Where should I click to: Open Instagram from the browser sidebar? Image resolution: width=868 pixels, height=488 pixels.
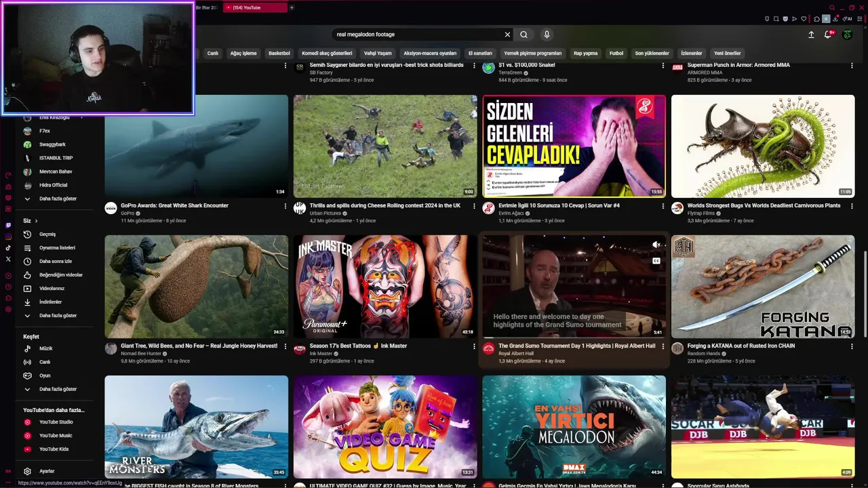pos(8,237)
